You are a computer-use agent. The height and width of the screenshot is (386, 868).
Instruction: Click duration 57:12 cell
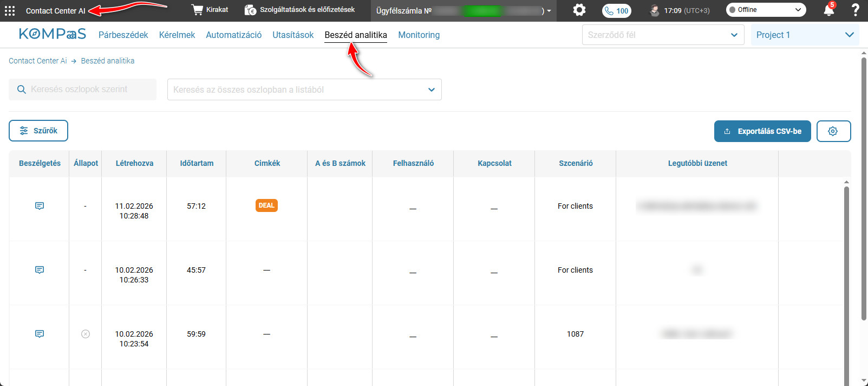tap(196, 206)
